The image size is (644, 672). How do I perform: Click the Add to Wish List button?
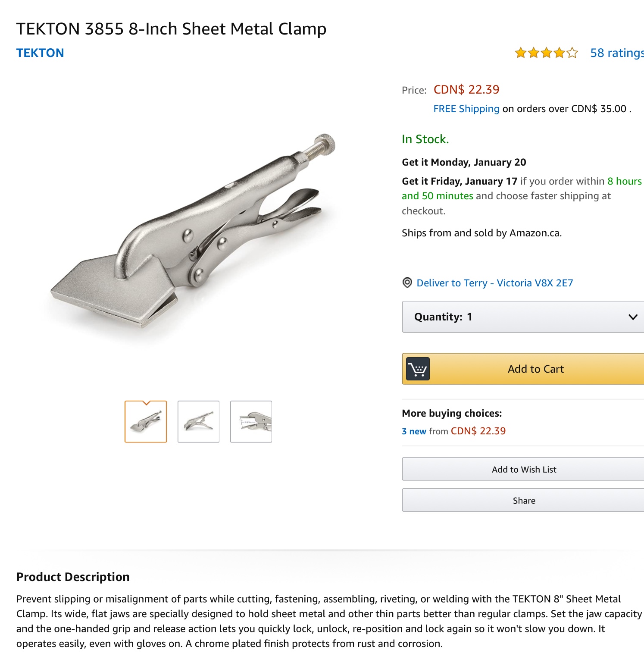coord(523,469)
